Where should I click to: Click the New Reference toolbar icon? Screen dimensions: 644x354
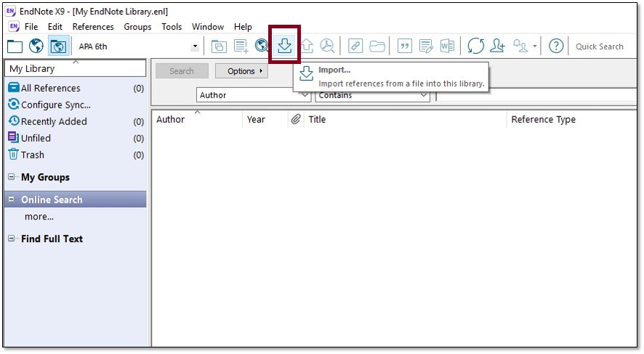pos(241,46)
